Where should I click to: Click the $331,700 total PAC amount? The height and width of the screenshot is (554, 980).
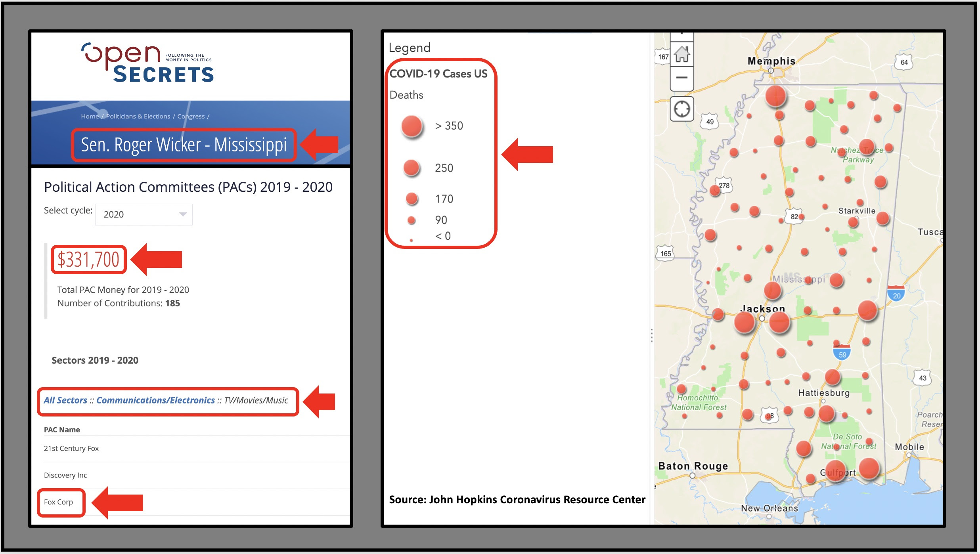click(88, 260)
